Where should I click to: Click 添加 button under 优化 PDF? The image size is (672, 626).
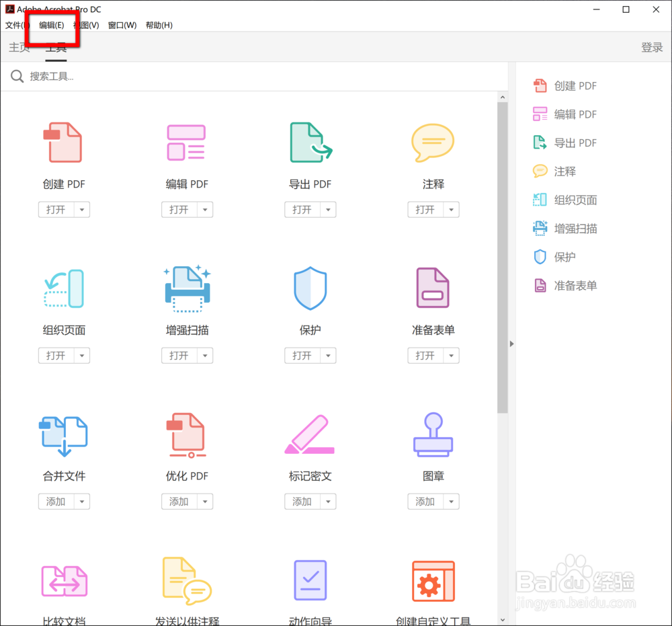tap(179, 501)
